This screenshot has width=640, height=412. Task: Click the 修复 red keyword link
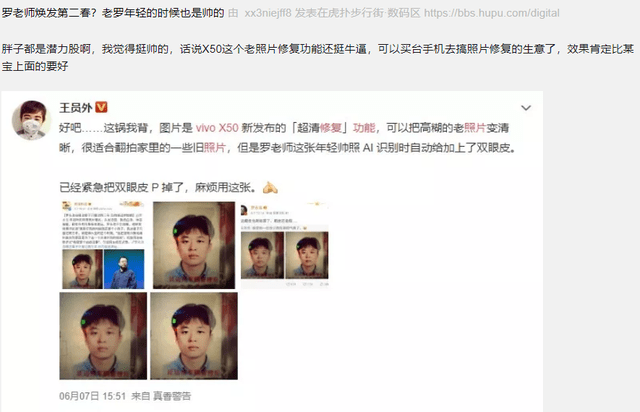(x=331, y=128)
